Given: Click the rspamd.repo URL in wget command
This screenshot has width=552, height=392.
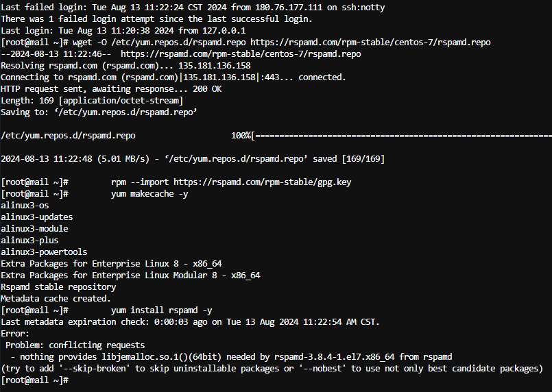Looking at the screenshot, I should click(x=370, y=42).
